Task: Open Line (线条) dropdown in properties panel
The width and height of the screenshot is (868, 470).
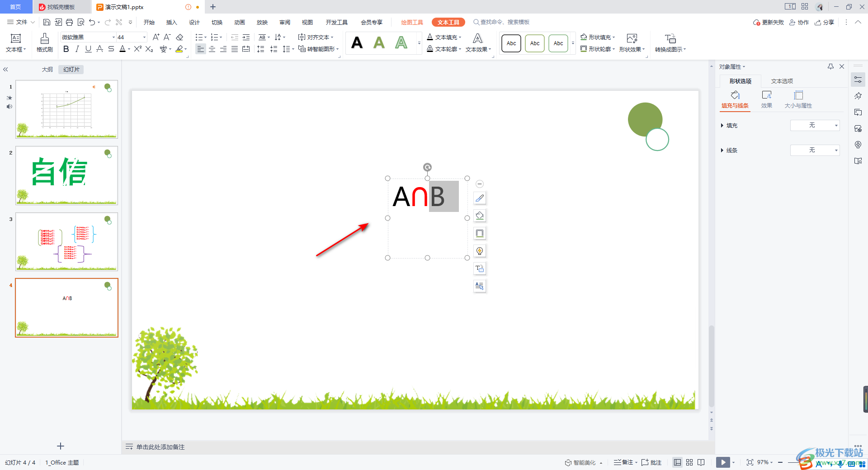Action: (815, 150)
